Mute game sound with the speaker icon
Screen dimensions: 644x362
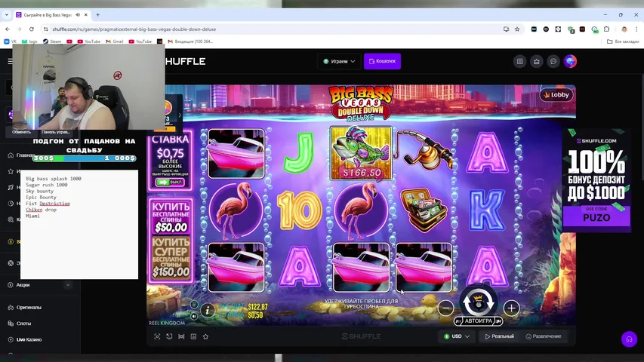[194, 316]
